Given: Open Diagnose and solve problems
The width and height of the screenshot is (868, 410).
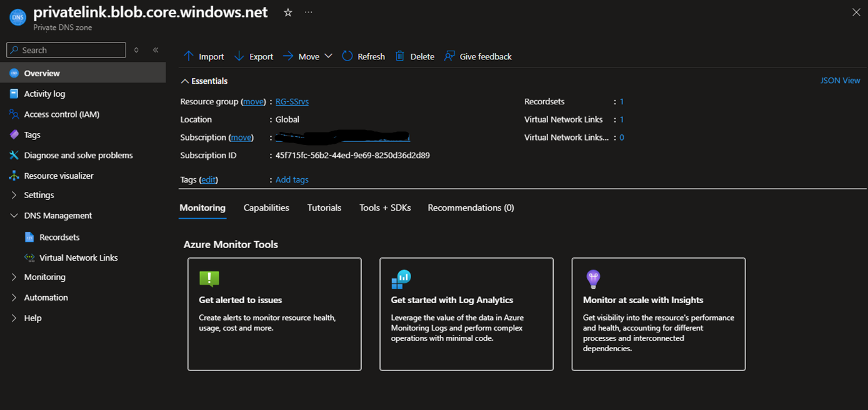Looking at the screenshot, I should [79, 155].
